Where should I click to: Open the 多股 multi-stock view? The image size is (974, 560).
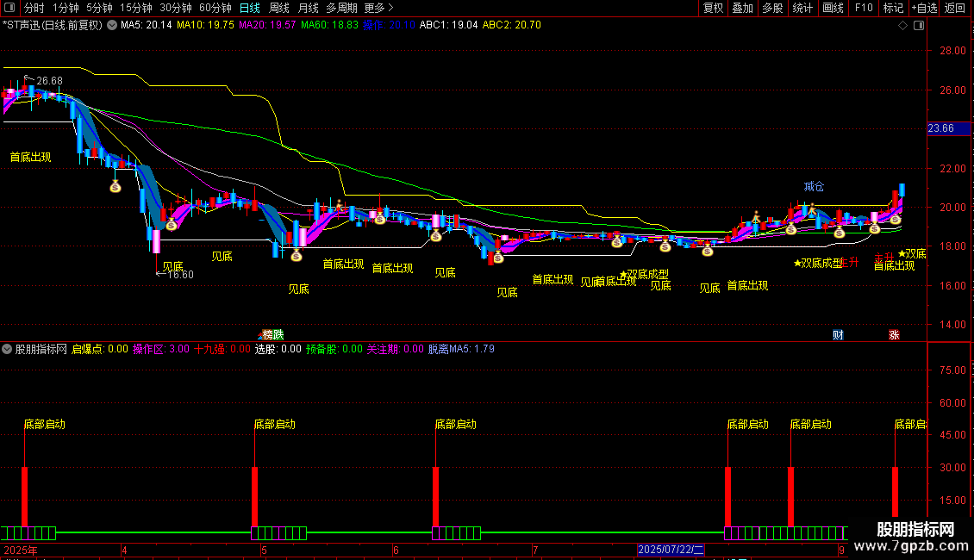click(x=772, y=8)
